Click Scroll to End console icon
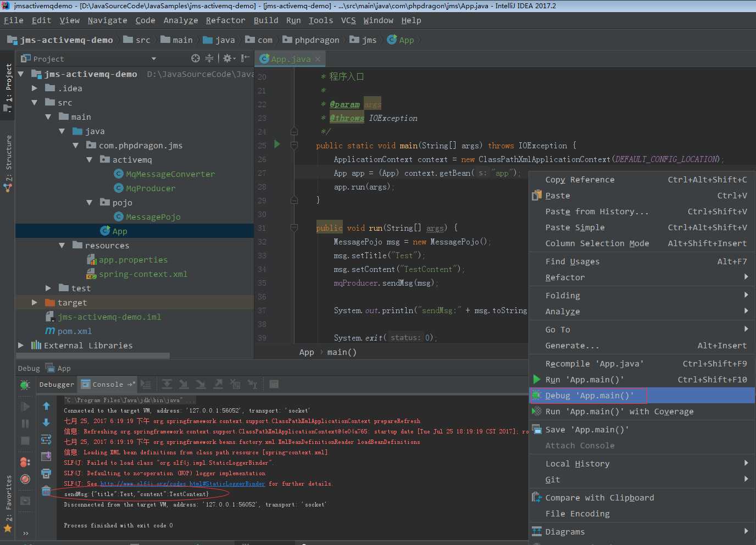 46,456
